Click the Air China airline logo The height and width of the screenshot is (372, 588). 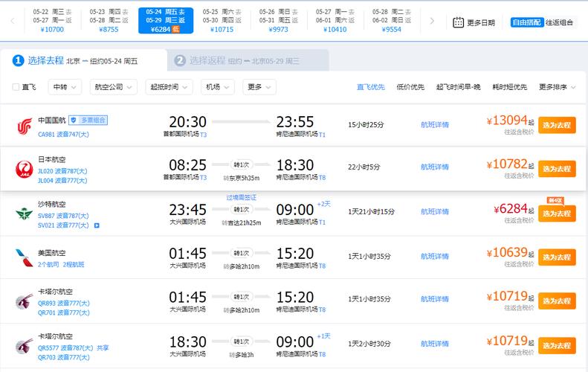point(25,126)
